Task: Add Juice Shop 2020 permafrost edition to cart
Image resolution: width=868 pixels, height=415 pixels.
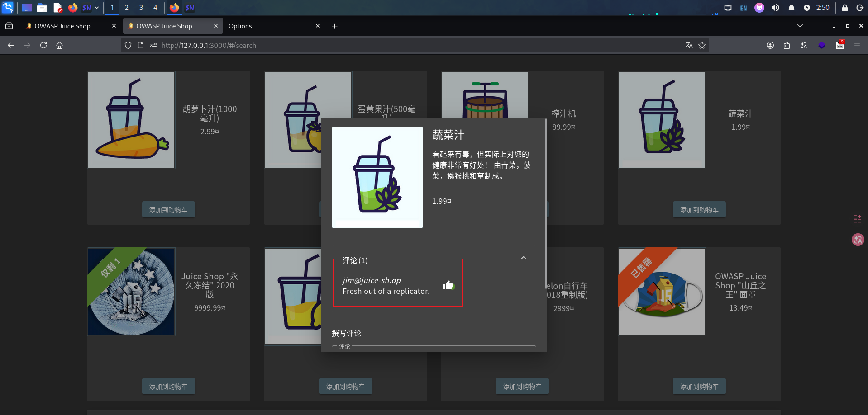Action: tap(168, 387)
